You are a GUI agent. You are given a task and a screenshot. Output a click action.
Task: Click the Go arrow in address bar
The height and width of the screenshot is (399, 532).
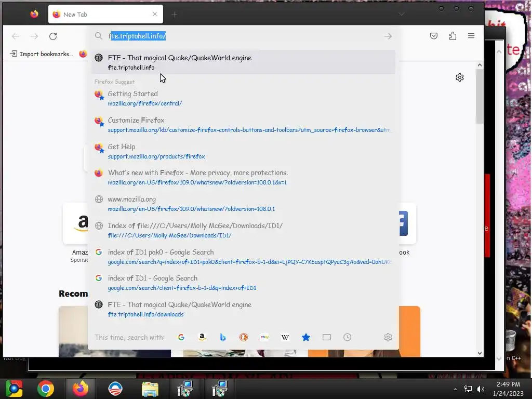[388, 36]
